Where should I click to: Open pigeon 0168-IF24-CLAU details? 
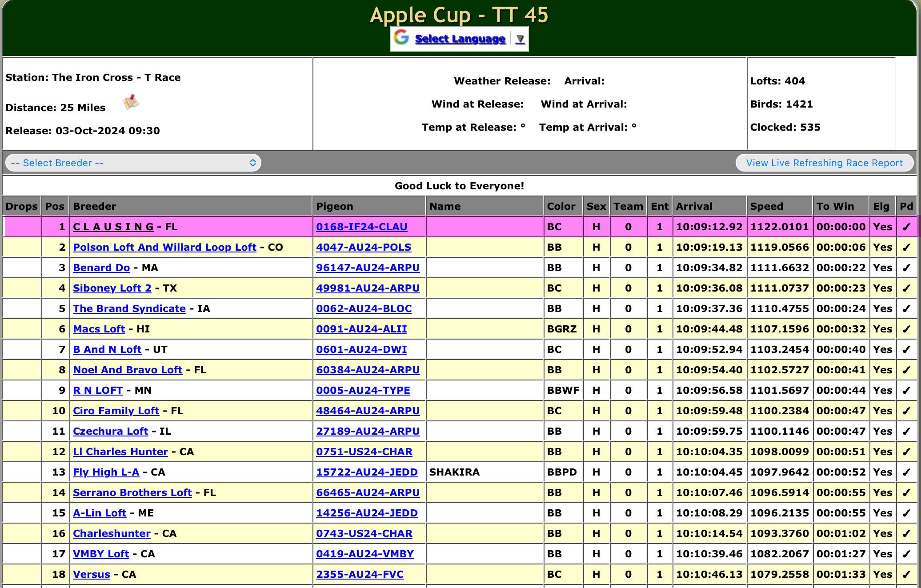tap(362, 227)
